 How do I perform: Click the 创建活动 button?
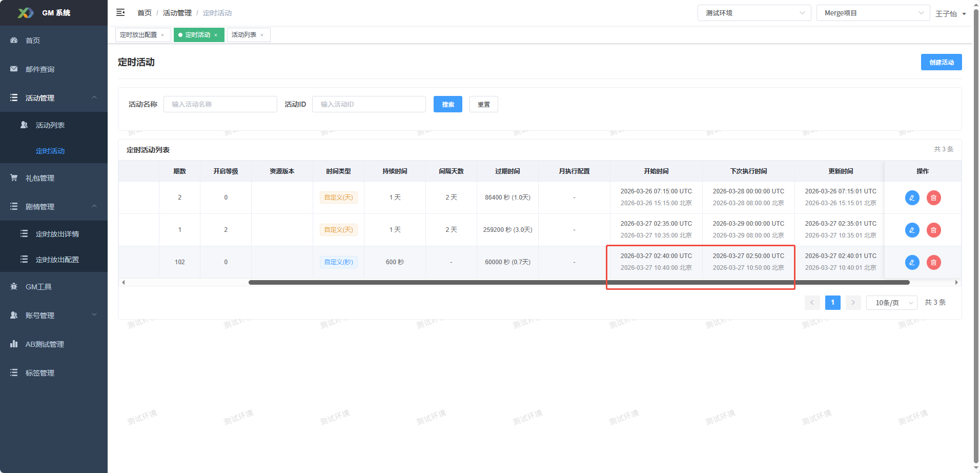[941, 62]
